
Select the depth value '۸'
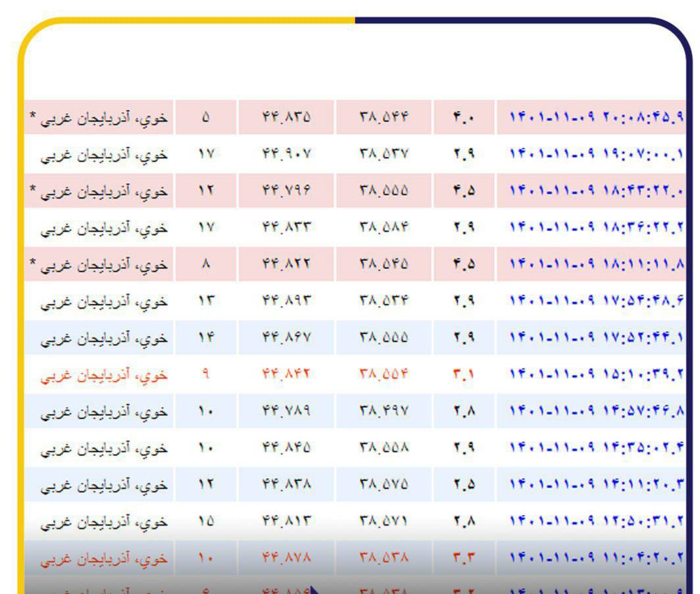coord(206,264)
